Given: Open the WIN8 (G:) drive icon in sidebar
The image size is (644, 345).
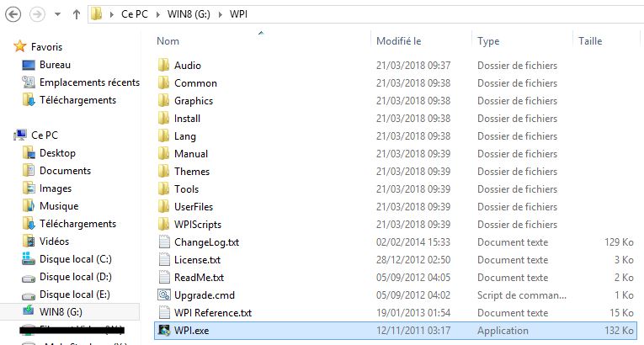Looking at the screenshot, I should [29, 310].
